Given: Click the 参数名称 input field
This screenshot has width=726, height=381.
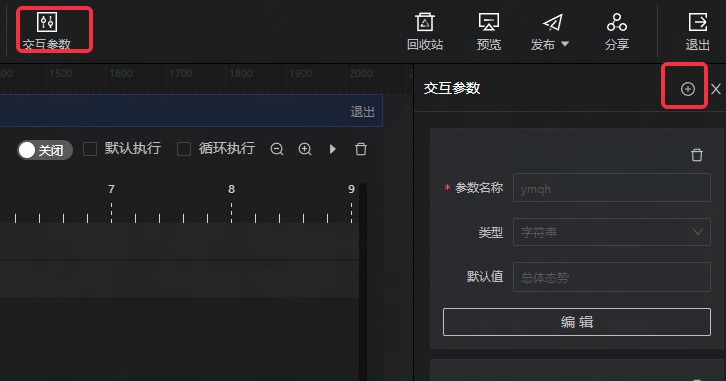Looking at the screenshot, I should click(x=612, y=187).
